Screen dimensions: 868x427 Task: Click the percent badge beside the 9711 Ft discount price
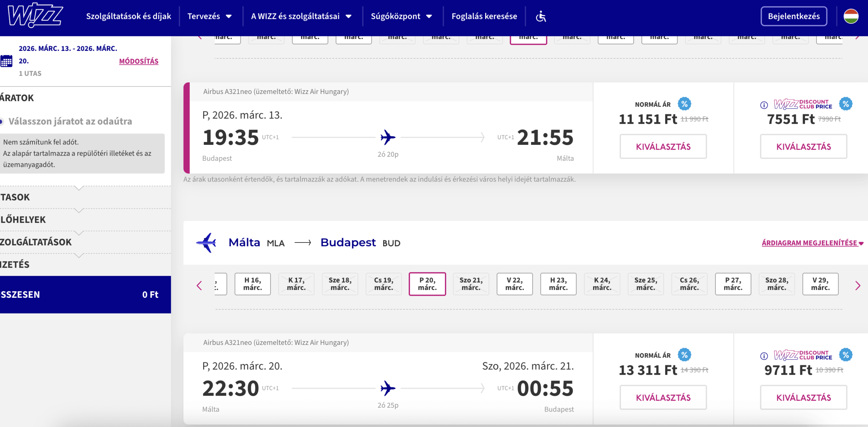tap(846, 355)
